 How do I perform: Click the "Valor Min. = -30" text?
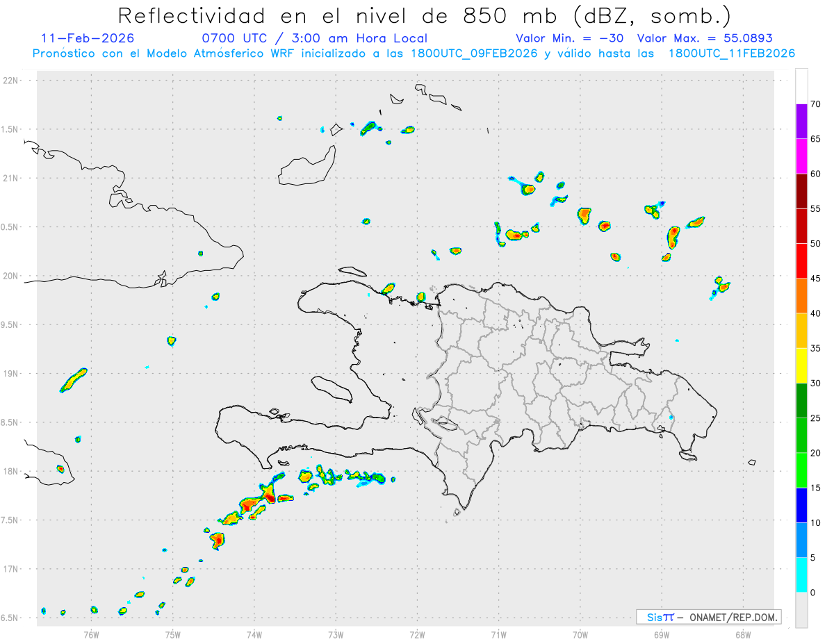pos(570,38)
